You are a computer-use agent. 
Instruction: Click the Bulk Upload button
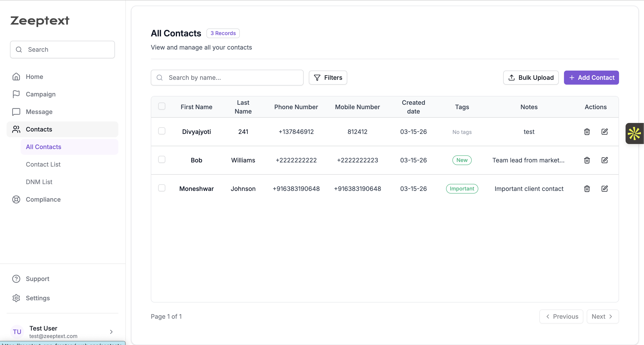pyautogui.click(x=531, y=78)
